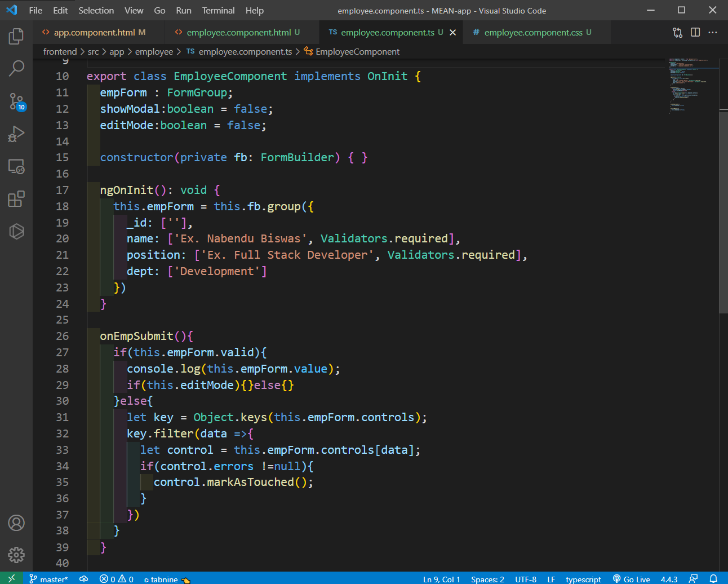
Task: Click markAsTouched call on line 35
Action: [x=250, y=482]
